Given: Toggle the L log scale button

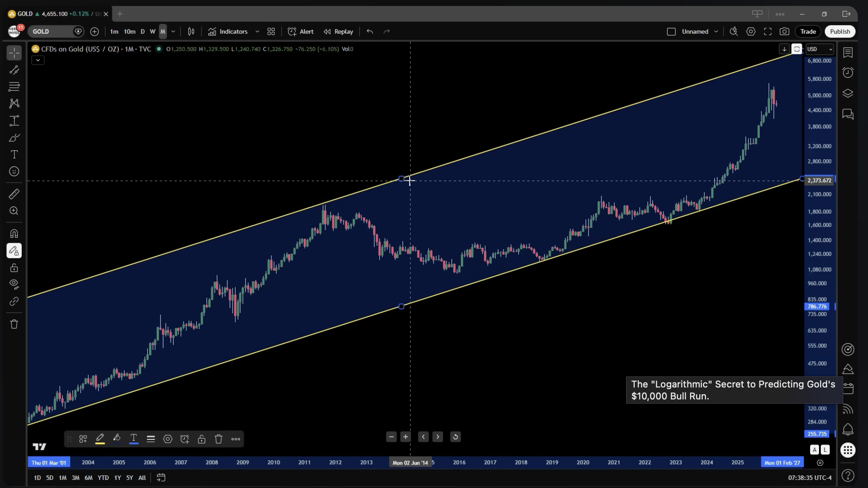Looking at the screenshot, I should pos(825,450).
